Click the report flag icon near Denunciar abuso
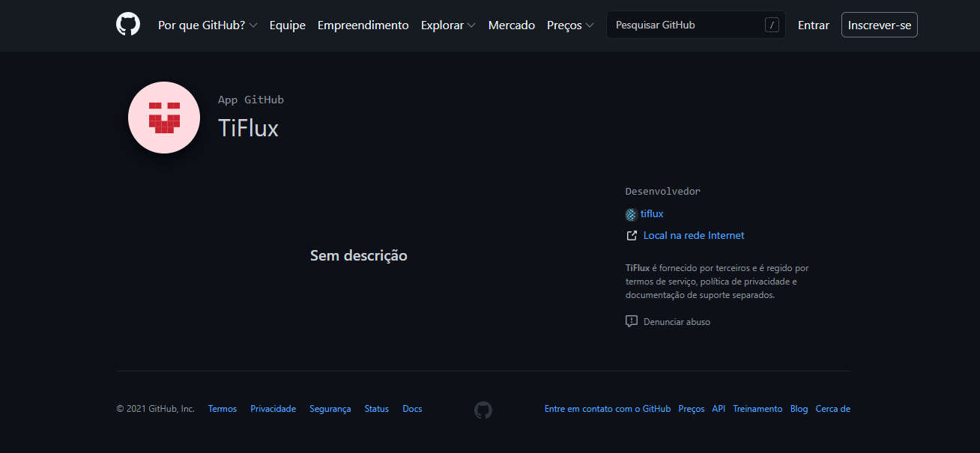This screenshot has width=980, height=453. coord(632,321)
